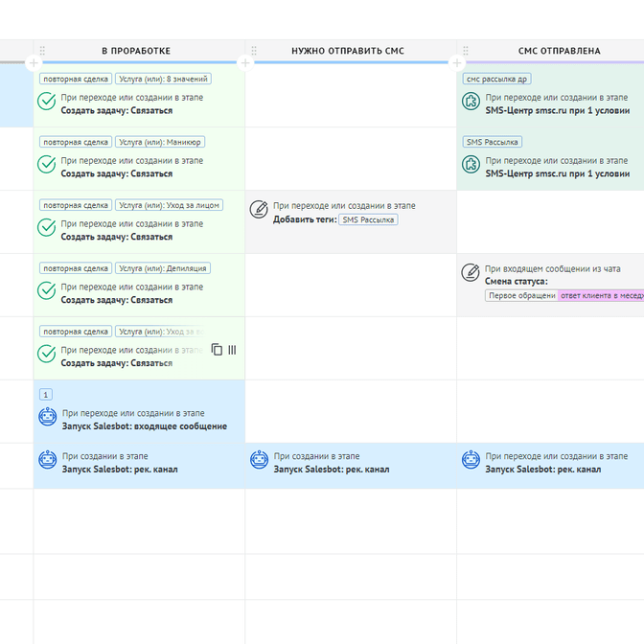Click the pink 'ответ клиента в месед' status
Screen dimensions: 644x644
click(x=601, y=296)
